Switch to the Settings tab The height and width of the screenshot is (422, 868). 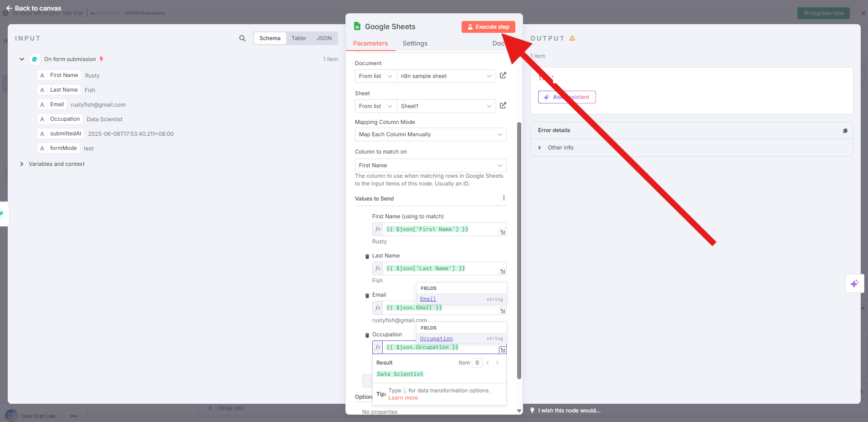pos(415,43)
